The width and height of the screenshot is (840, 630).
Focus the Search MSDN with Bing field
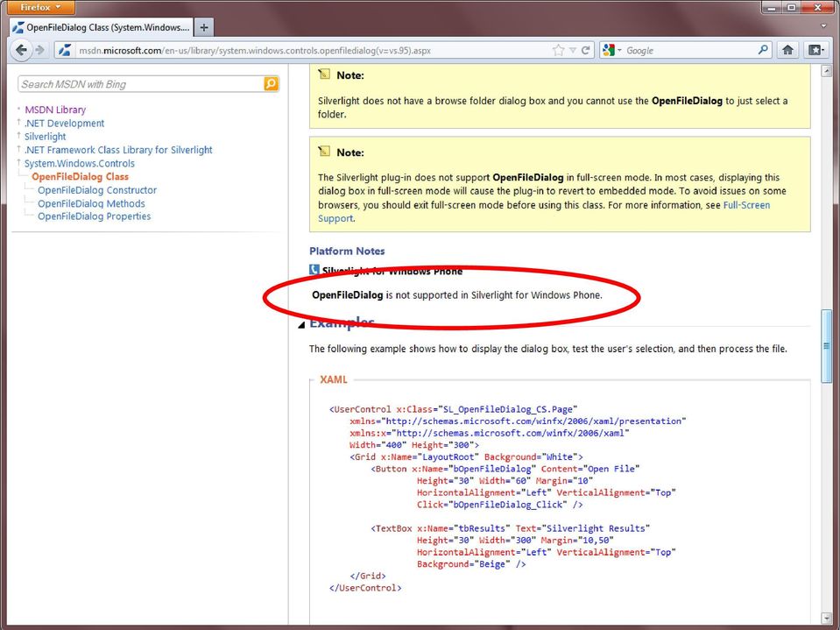tap(141, 84)
